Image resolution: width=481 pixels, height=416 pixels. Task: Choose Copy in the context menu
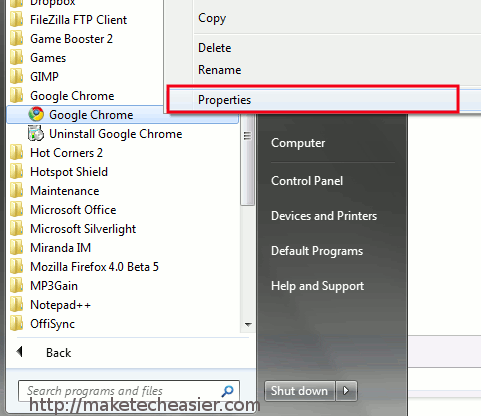[212, 18]
